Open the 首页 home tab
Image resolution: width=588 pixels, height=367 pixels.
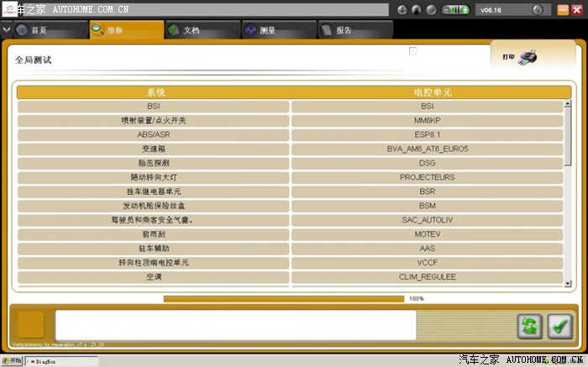point(38,30)
